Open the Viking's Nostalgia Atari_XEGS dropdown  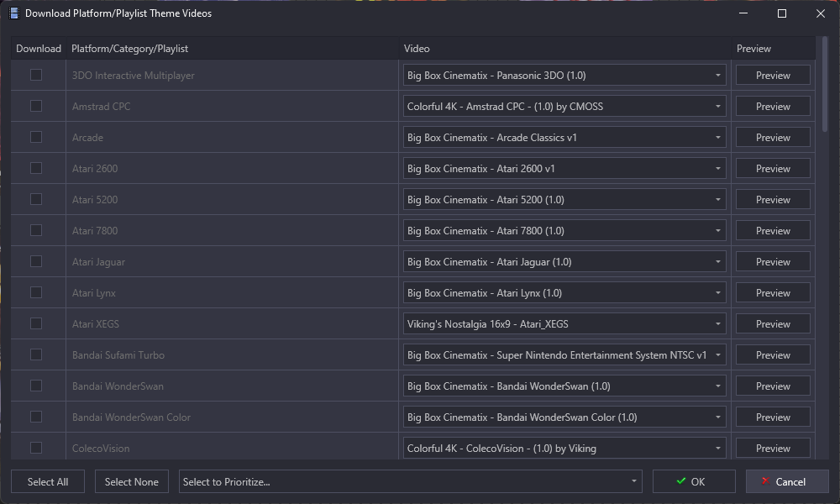point(564,323)
